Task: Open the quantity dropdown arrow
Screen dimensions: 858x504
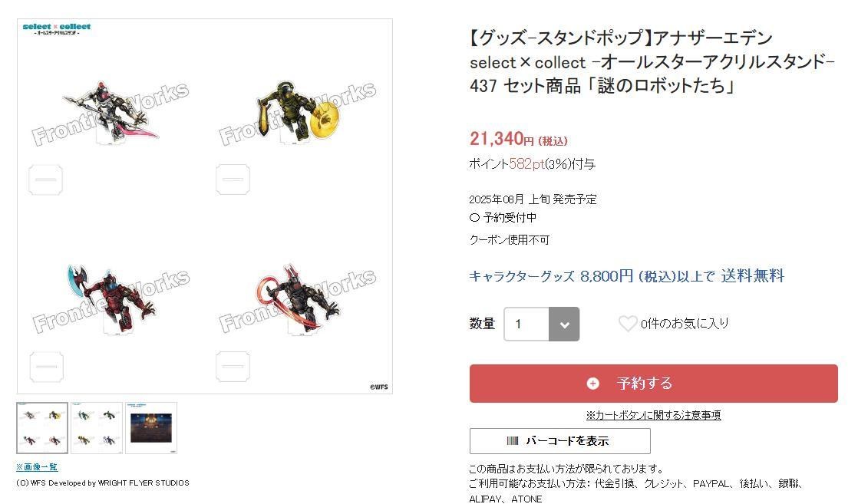Action: tap(564, 324)
